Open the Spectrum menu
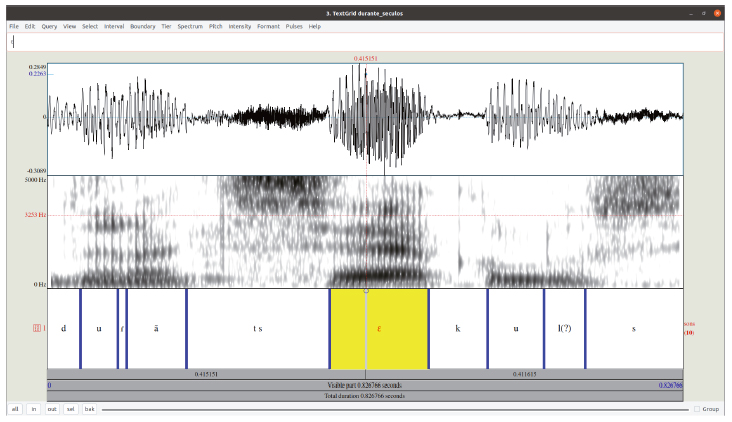Image resolution: width=732 pixels, height=422 pixels. tap(190, 26)
